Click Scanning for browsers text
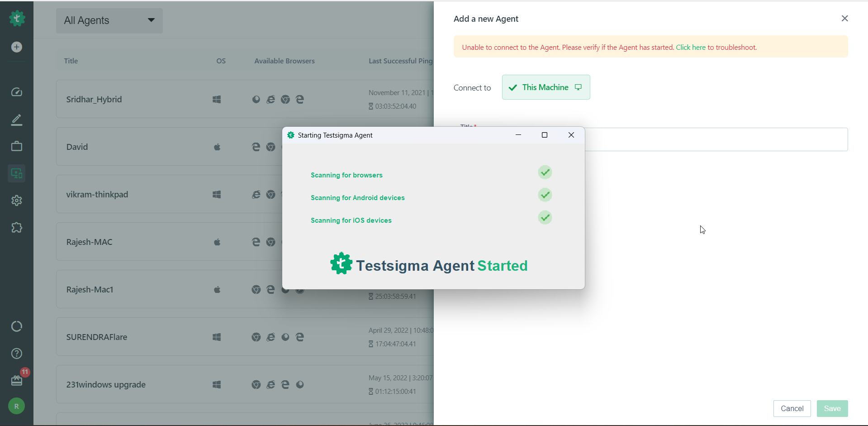 pyautogui.click(x=346, y=175)
